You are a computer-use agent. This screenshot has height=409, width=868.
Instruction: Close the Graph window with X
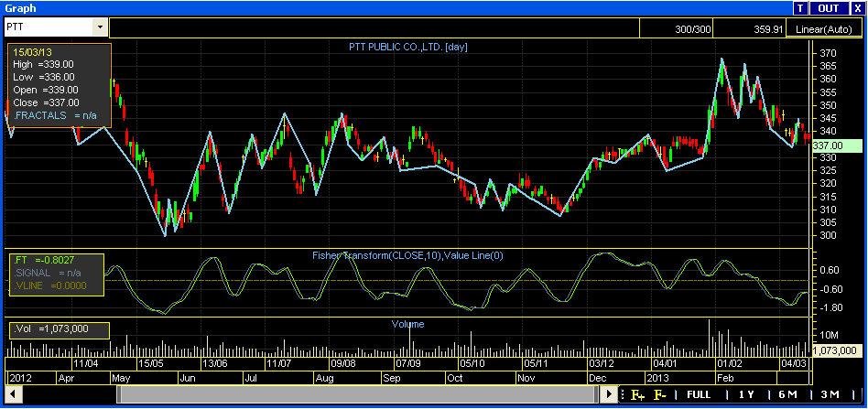tap(856, 8)
